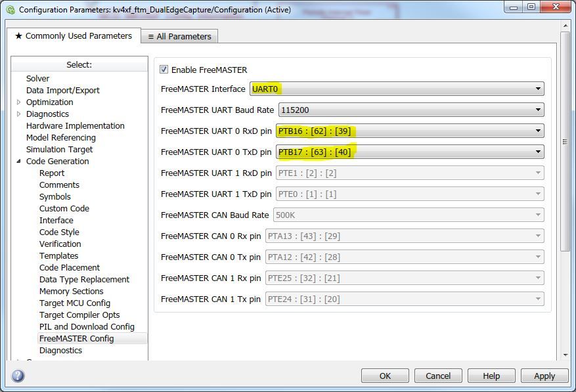Click the Cancel button

point(438,376)
